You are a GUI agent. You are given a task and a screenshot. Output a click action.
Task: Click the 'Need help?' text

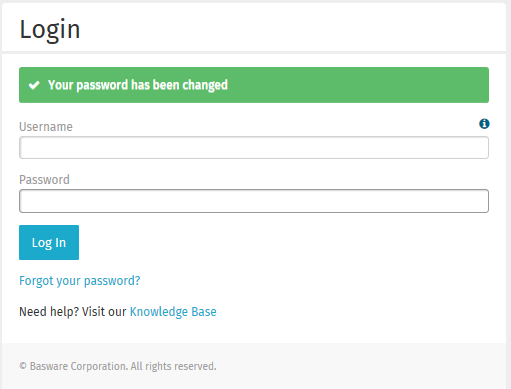point(49,312)
